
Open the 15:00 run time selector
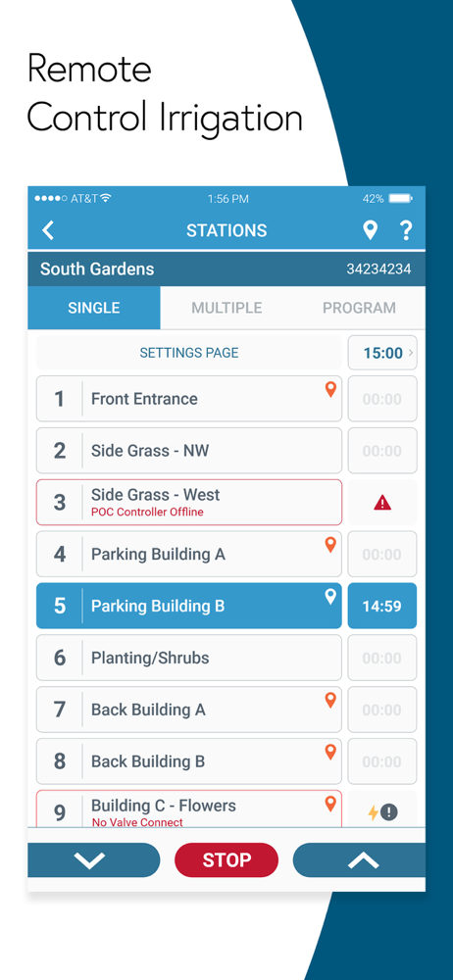pyautogui.click(x=382, y=353)
